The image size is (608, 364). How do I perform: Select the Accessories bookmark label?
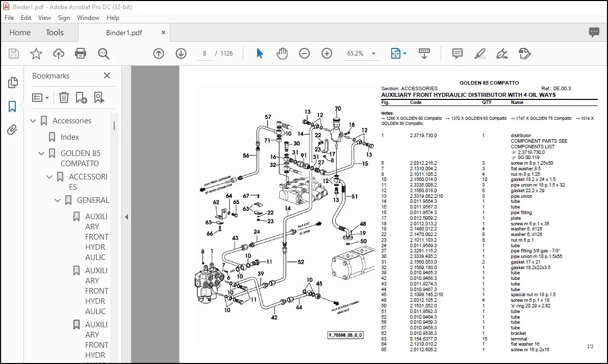point(72,120)
